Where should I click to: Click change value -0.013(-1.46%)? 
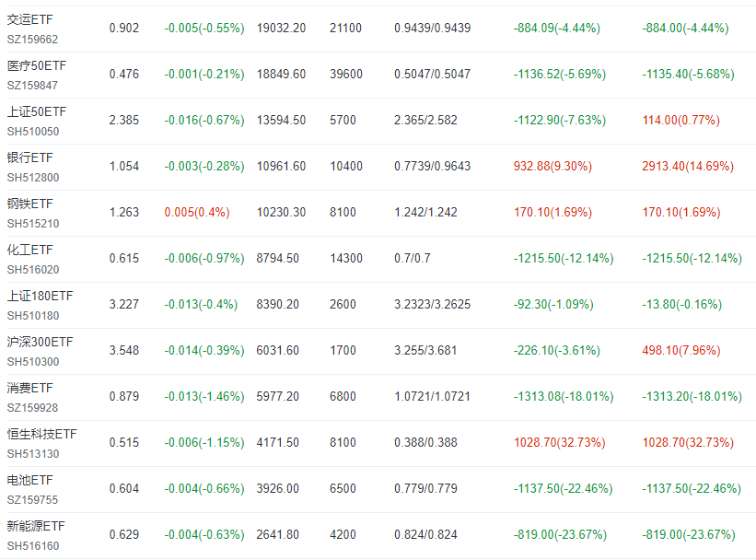[x=204, y=396]
